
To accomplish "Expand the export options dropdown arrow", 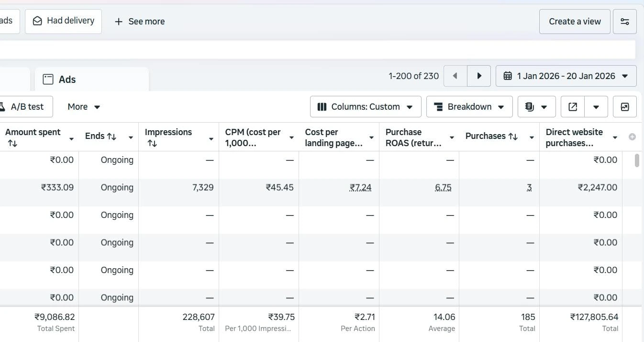I will 596,107.
